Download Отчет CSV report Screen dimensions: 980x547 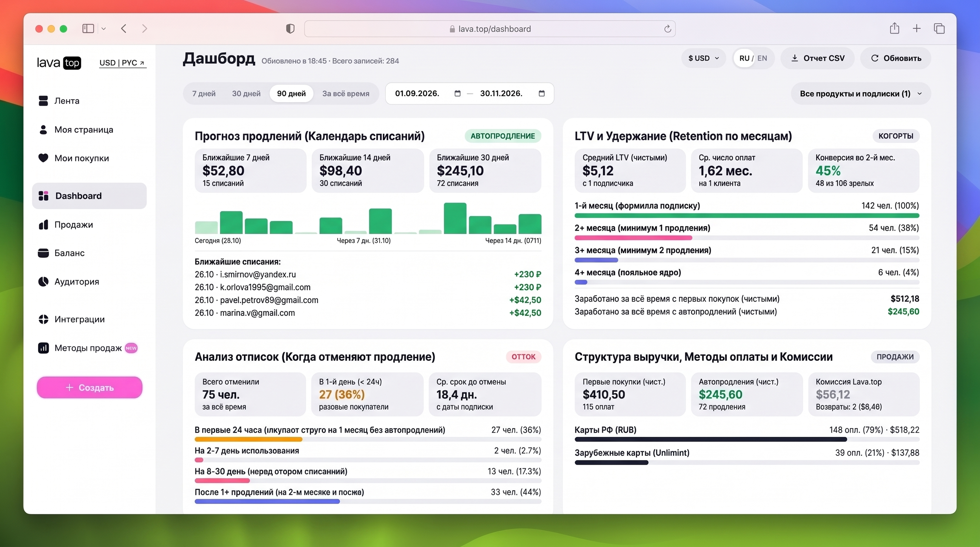point(818,58)
